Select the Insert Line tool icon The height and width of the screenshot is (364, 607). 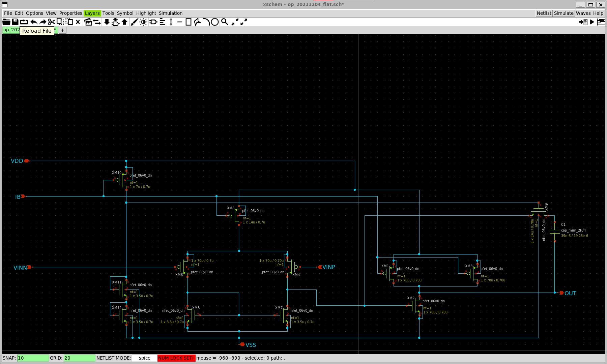180,22
